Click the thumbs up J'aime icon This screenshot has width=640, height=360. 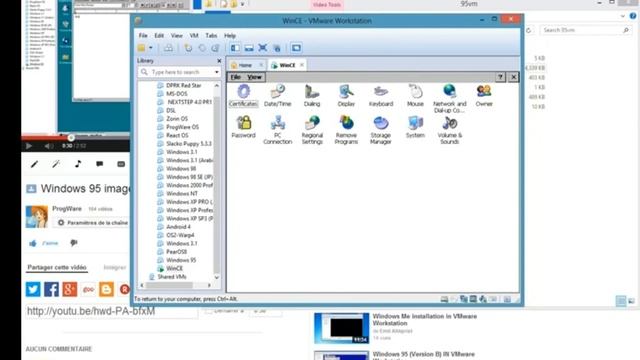(x=33, y=243)
